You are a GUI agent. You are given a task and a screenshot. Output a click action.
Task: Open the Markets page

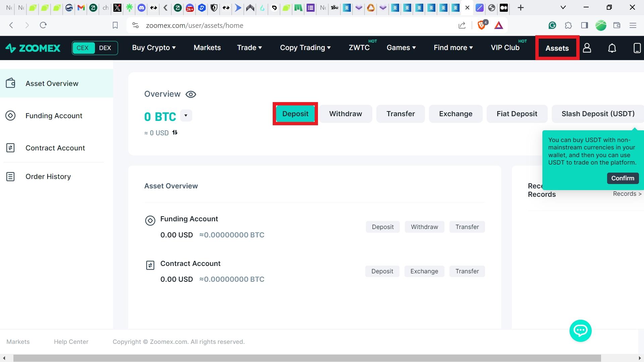(207, 48)
